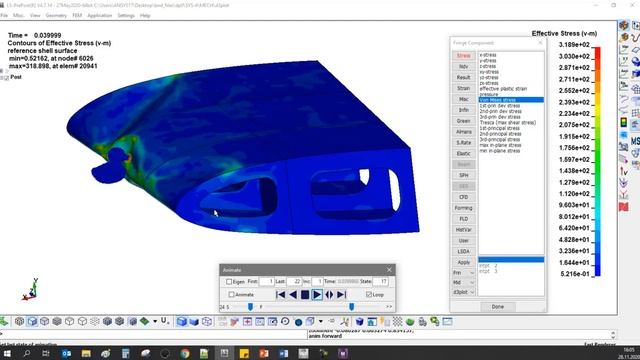Apply the selected fringe component
The image size is (640, 360).
pos(464,262)
